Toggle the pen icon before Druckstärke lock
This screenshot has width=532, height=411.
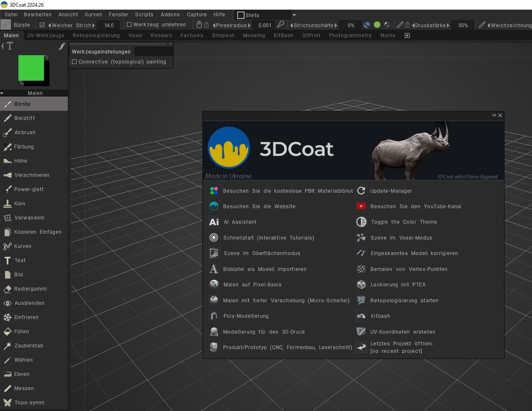click(400, 25)
